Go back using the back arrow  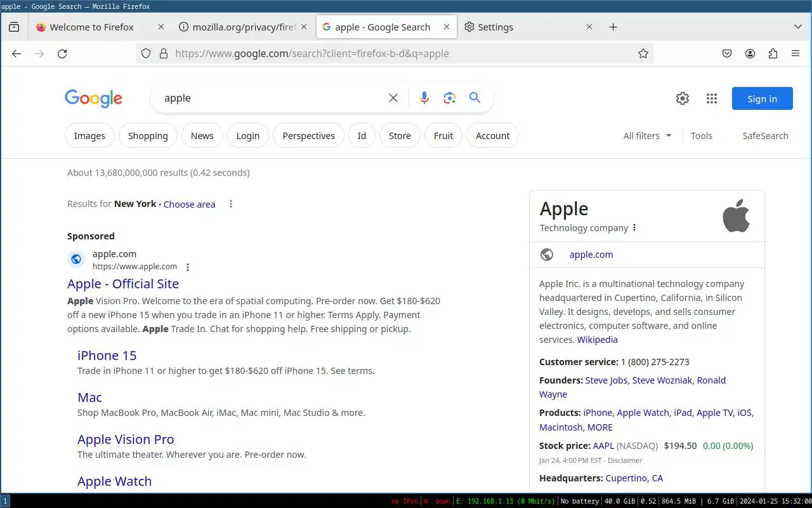[16, 54]
